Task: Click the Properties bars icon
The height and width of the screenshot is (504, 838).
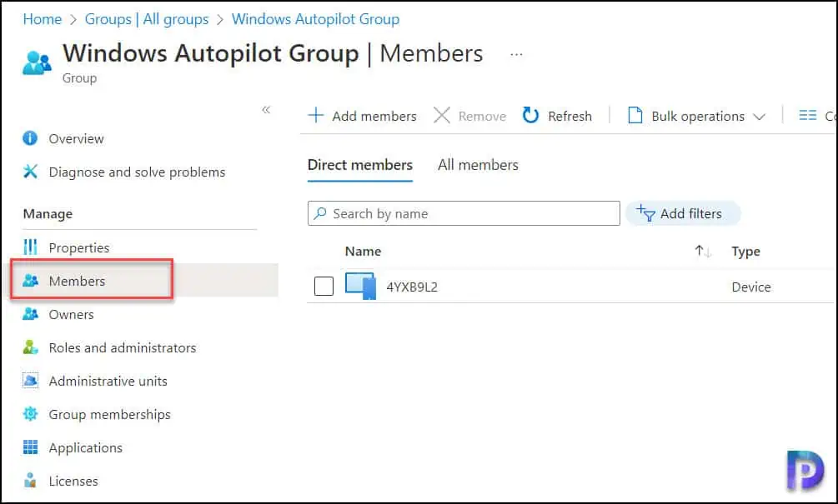Action: (x=30, y=247)
